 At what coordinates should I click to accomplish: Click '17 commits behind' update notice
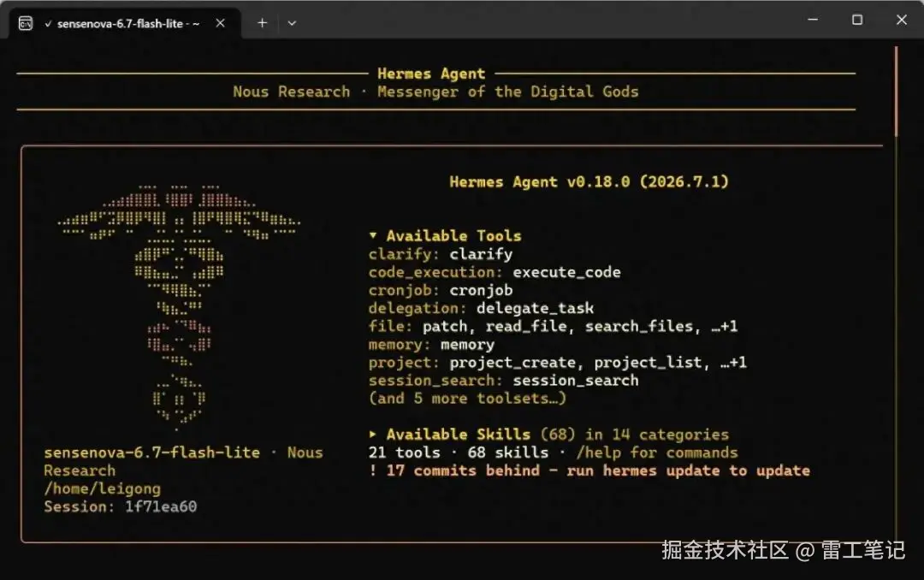[589, 471]
